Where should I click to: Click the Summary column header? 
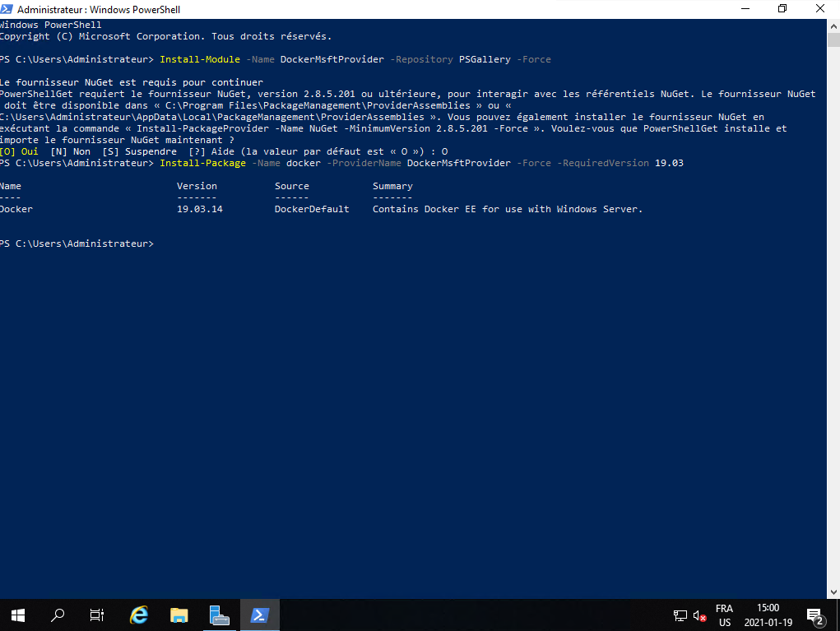tap(392, 186)
